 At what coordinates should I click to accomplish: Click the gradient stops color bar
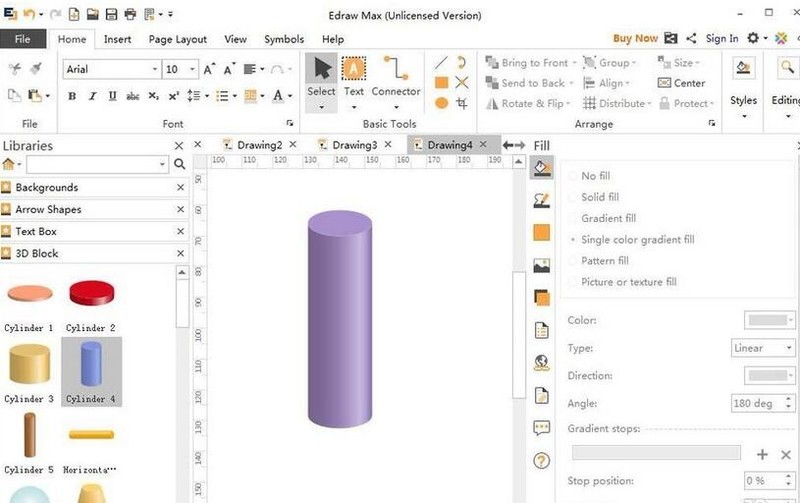656,452
